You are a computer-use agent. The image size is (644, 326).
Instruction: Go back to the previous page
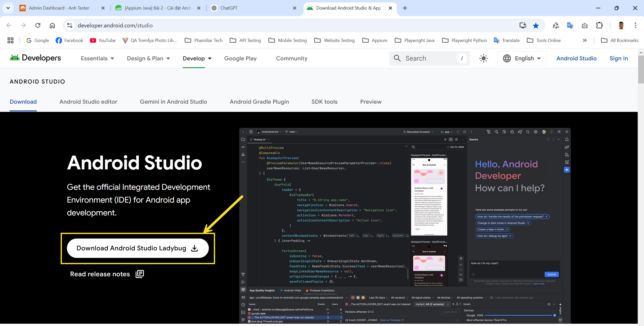tap(9, 25)
